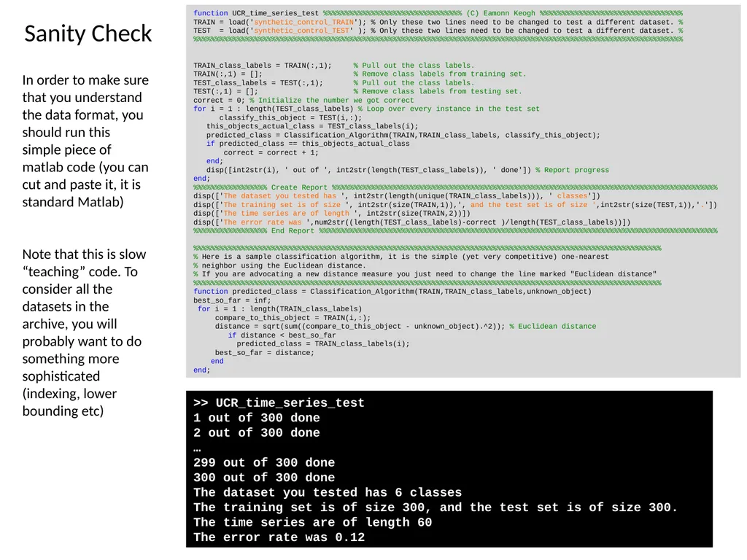Click 'The time series are of length 60' output
The height and width of the screenshot is (560, 747).
312,522
